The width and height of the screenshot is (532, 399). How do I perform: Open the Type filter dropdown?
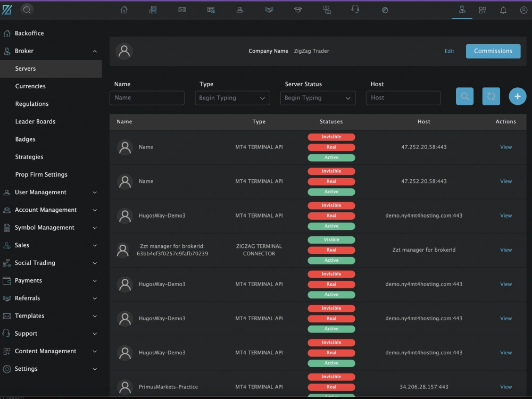click(232, 98)
